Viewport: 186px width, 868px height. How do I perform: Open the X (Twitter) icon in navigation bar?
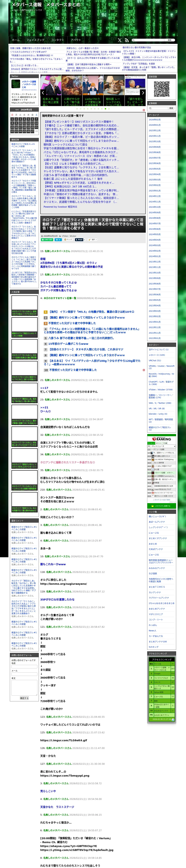(x=120, y=40)
